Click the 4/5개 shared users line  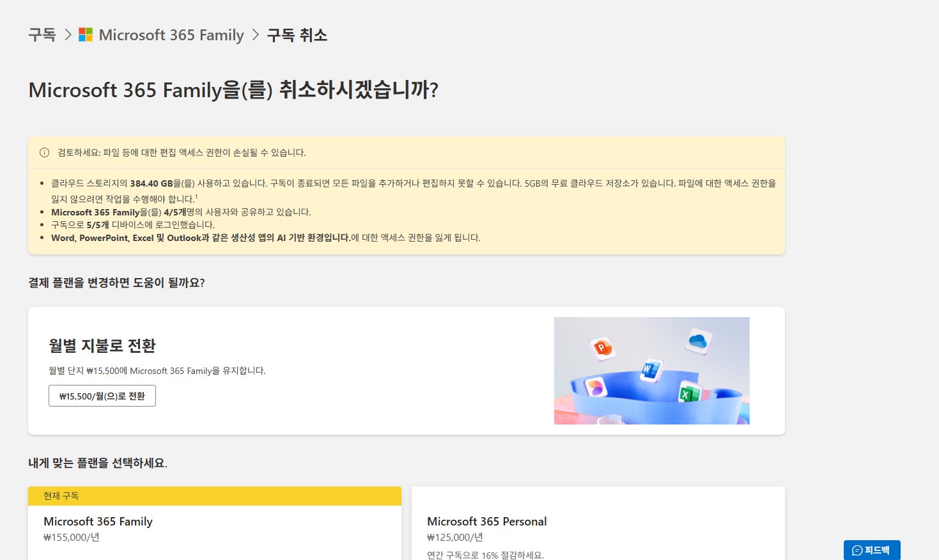181,212
